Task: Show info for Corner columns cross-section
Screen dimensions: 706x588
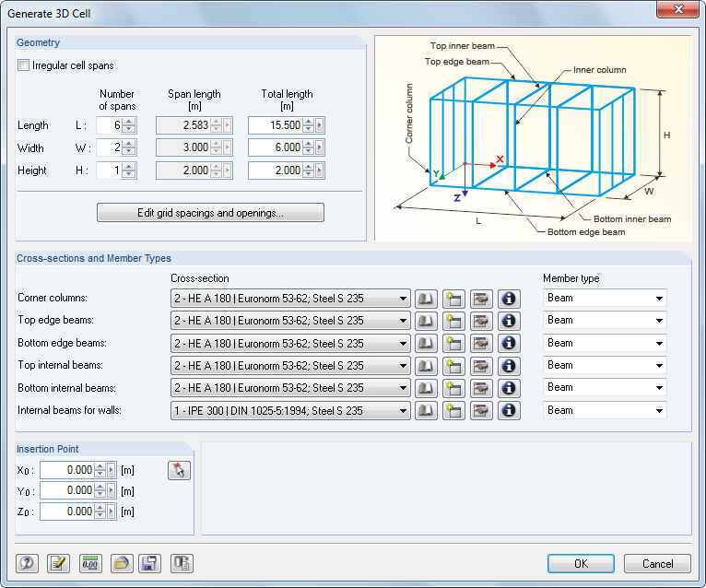Action: click(509, 299)
